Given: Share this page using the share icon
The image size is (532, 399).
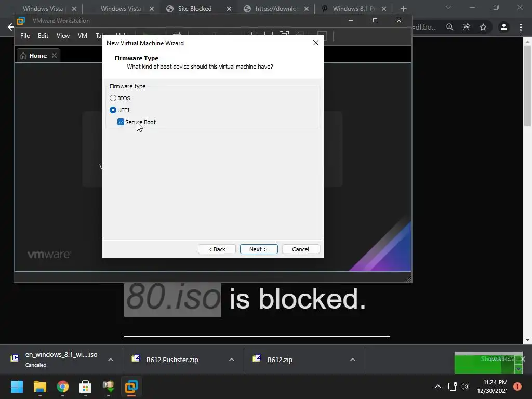Looking at the screenshot, I should pyautogui.click(x=467, y=27).
